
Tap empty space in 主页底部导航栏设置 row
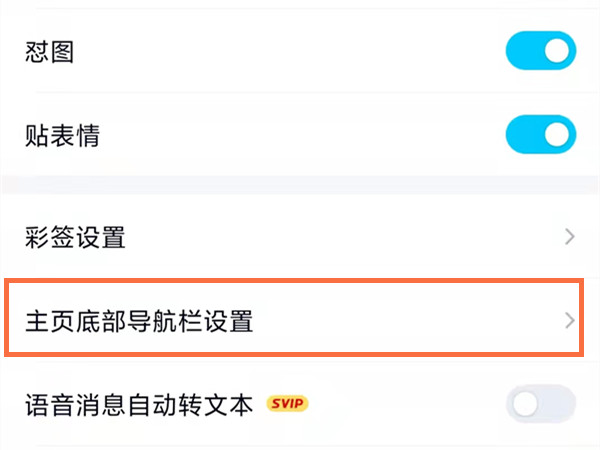tap(400, 321)
